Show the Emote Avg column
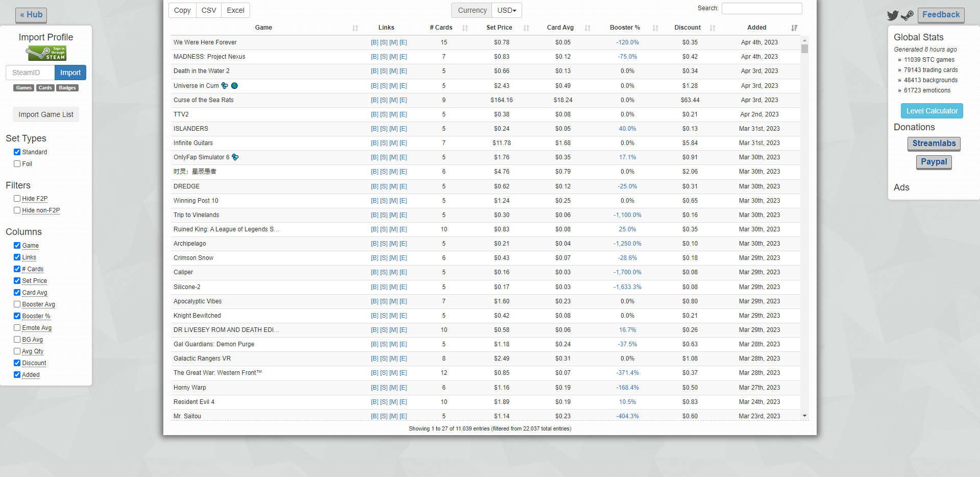The image size is (980, 477). pyautogui.click(x=17, y=327)
